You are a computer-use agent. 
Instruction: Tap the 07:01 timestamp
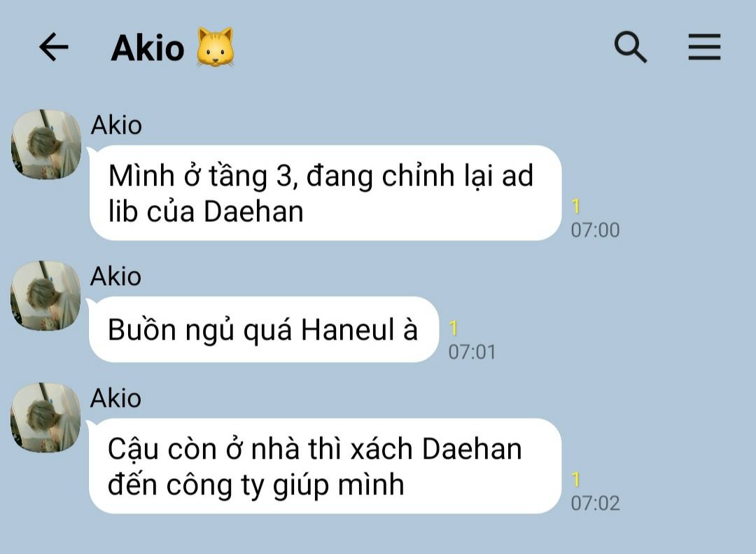click(x=472, y=352)
